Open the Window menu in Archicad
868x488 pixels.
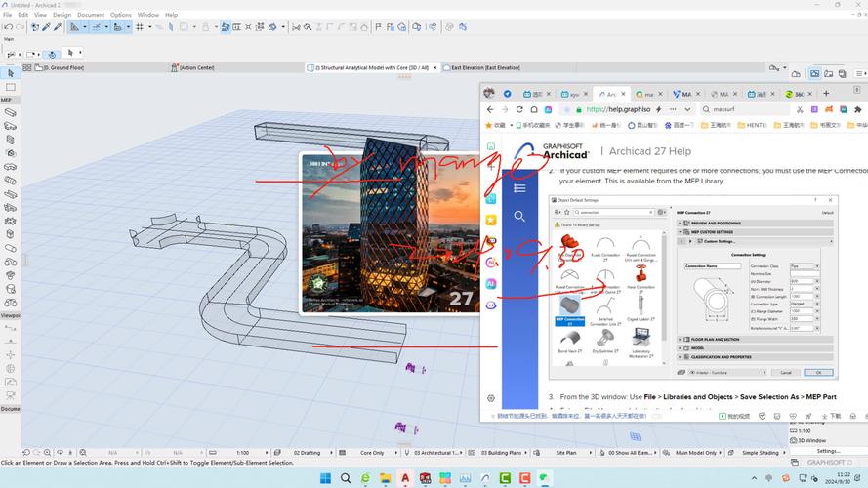(147, 15)
